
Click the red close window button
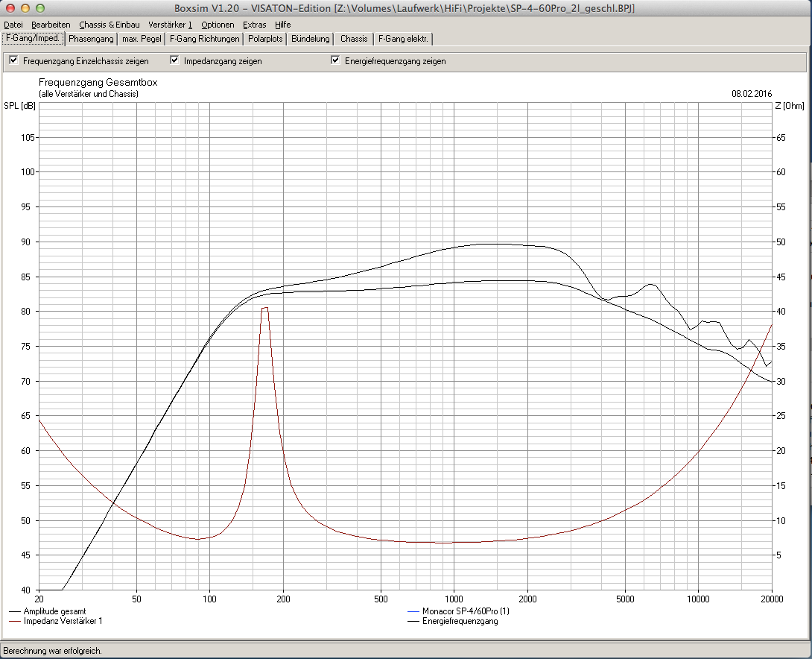[x=10, y=8]
